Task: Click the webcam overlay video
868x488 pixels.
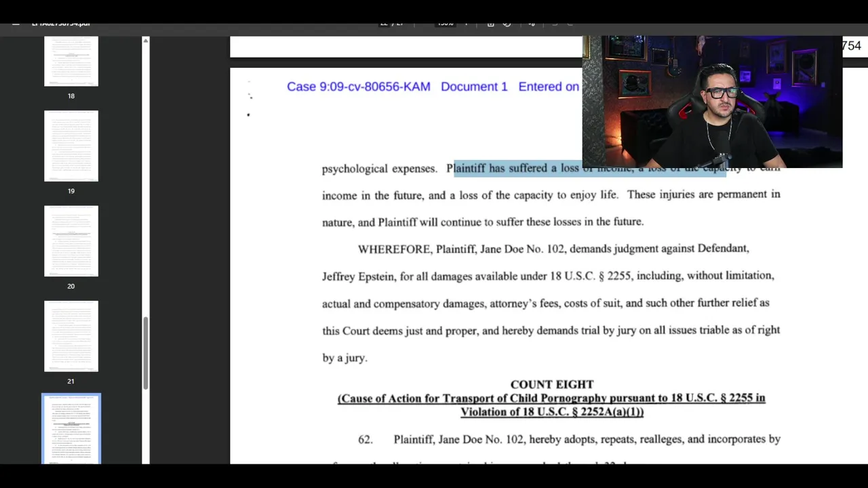Action: point(712,102)
